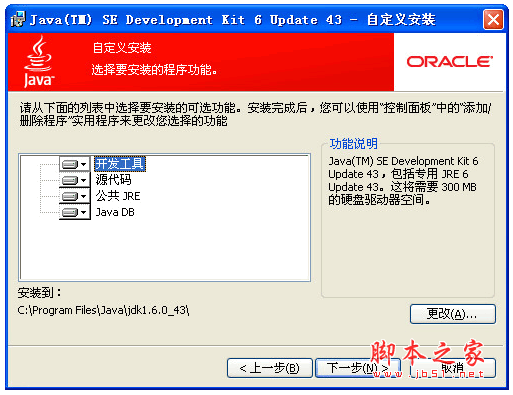Go back with the 上一步(B) button

(270, 368)
